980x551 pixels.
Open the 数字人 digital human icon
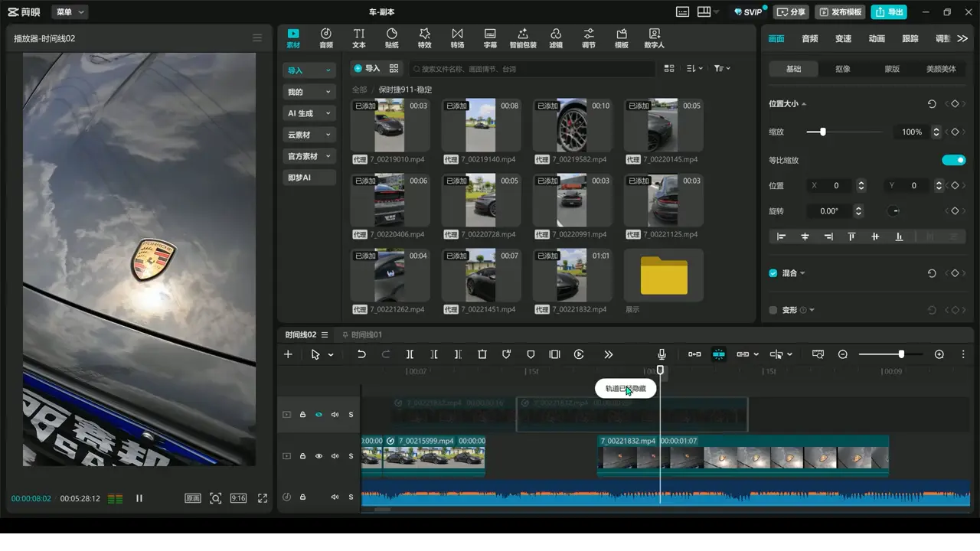click(x=655, y=38)
